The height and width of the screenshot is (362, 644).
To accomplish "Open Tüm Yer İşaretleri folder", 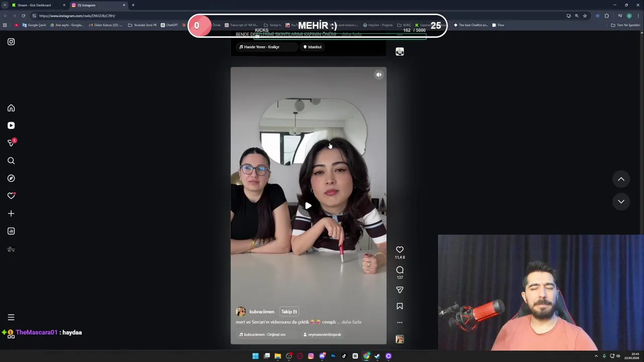I will pyautogui.click(x=625, y=25).
